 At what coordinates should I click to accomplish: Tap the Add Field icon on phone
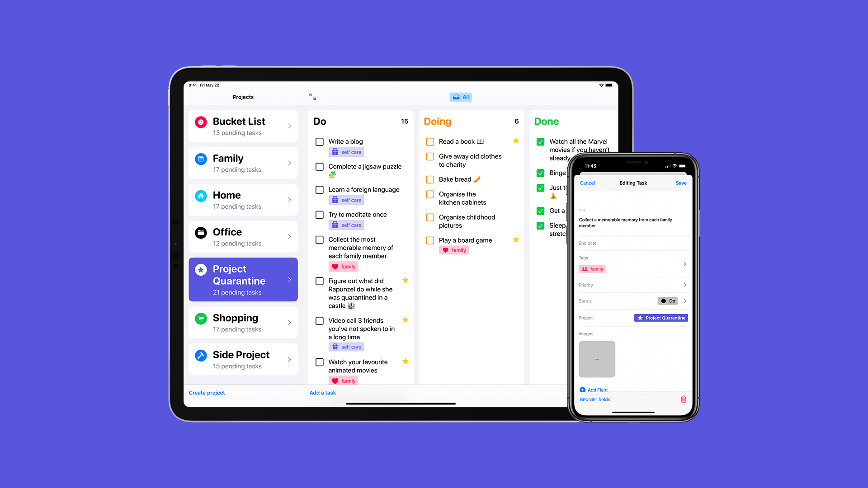point(583,389)
